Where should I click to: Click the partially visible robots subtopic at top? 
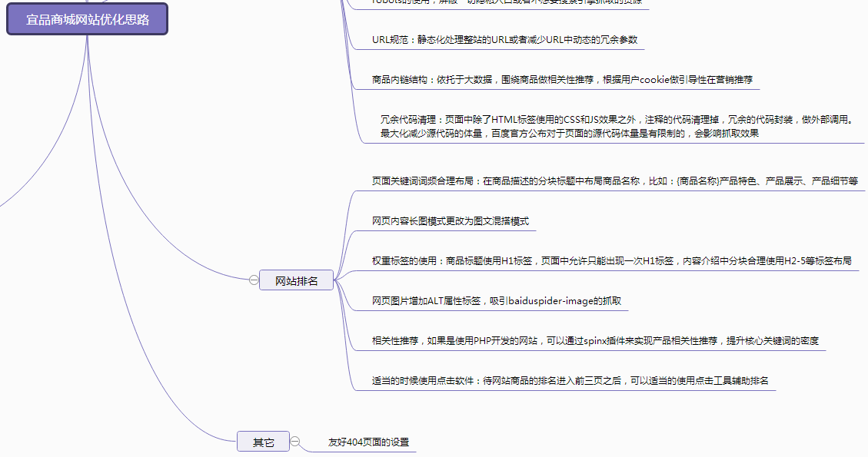tap(500, 2)
